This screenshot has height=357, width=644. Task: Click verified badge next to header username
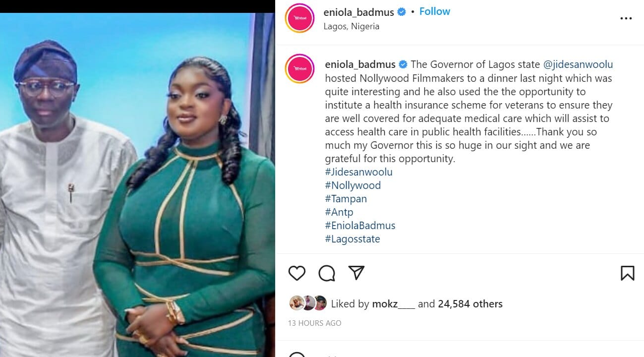(x=403, y=12)
